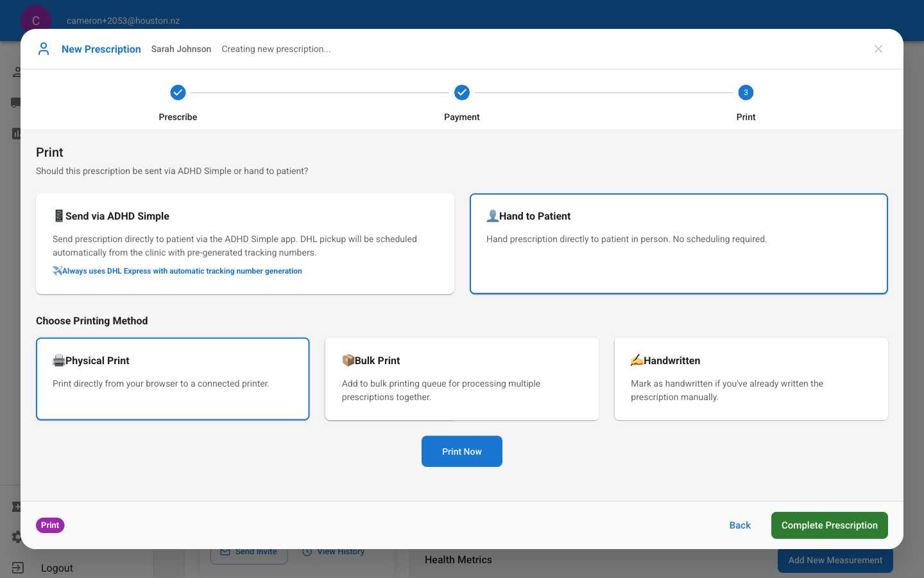This screenshot has width=924, height=578.
Task: Click the writing hand icon on Handwritten
Action: click(x=637, y=360)
